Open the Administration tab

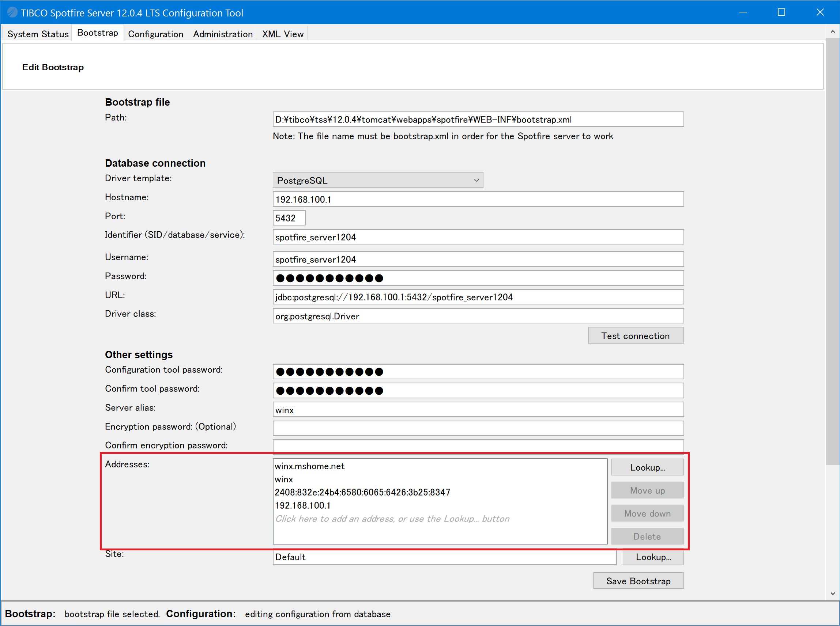click(223, 34)
